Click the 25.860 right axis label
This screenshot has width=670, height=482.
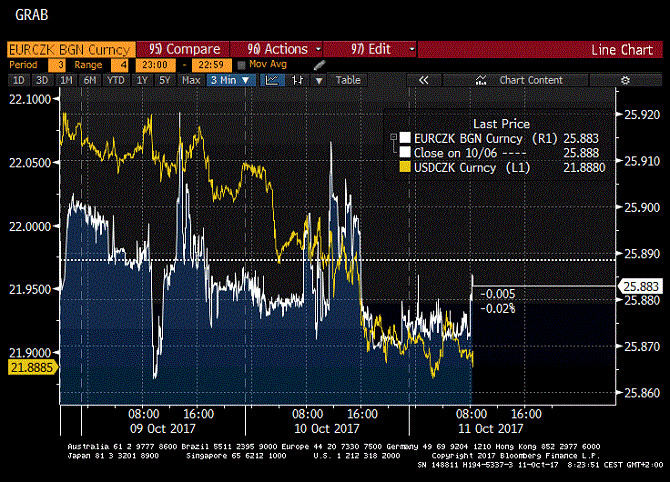pos(642,393)
